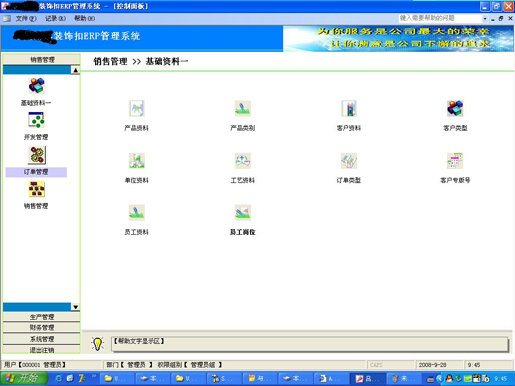Open 订单类型 icon
The image size is (515, 386).
coord(349,161)
